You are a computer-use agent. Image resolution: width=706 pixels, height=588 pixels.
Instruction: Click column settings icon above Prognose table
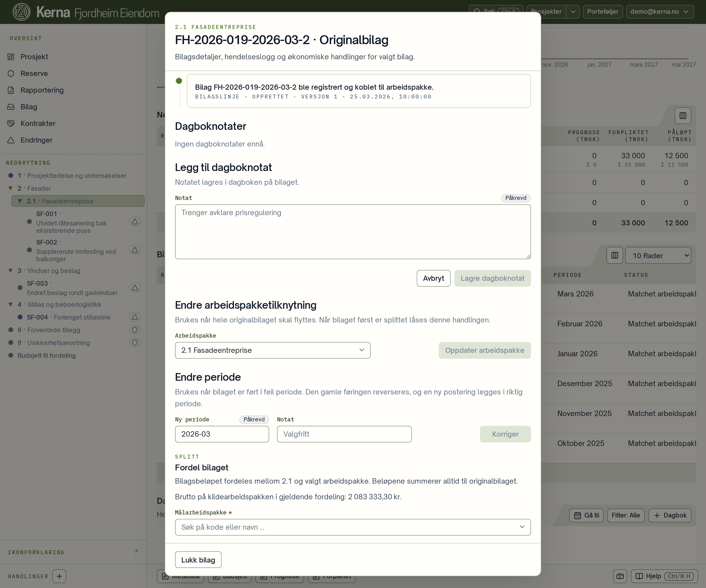coord(683,116)
